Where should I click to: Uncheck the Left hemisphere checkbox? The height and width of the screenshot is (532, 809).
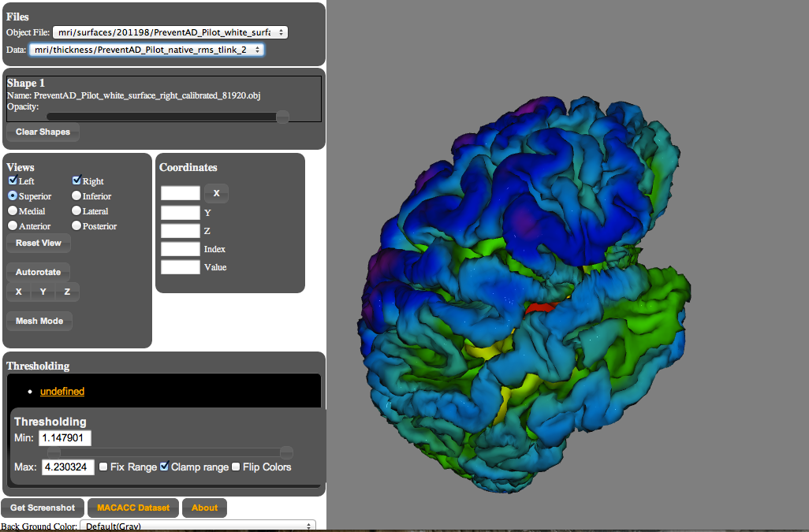pos(13,180)
